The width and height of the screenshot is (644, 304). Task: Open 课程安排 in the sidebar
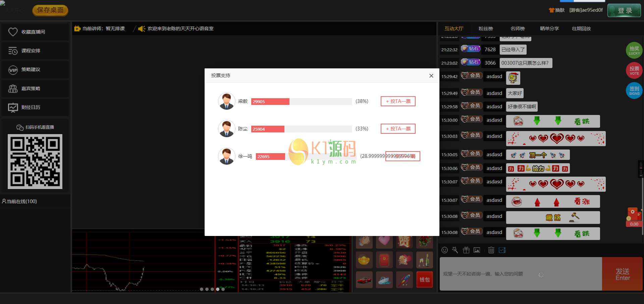click(35, 51)
